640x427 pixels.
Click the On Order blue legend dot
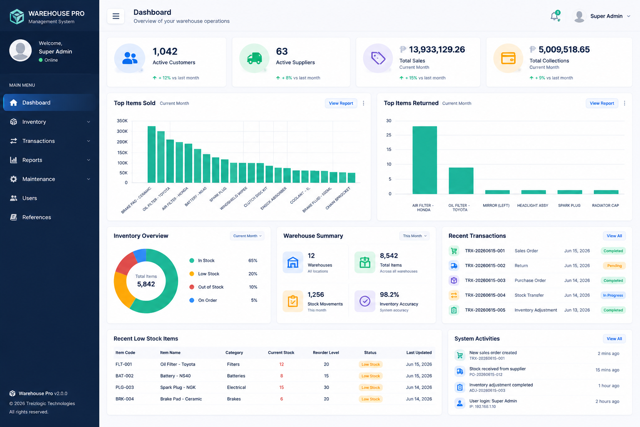pos(191,300)
